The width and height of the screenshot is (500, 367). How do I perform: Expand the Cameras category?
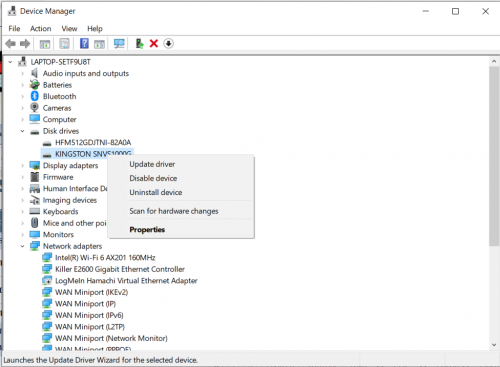coord(22,108)
